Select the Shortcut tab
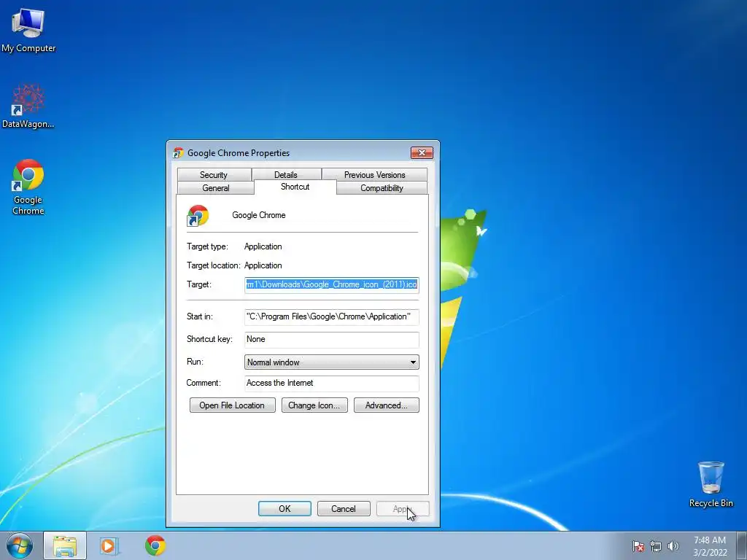747x560 pixels. (x=295, y=187)
